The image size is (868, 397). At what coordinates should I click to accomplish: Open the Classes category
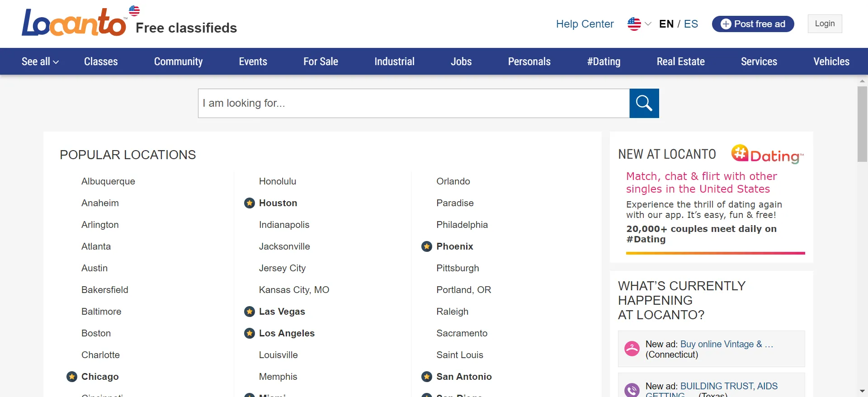pyautogui.click(x=101, y=61)
